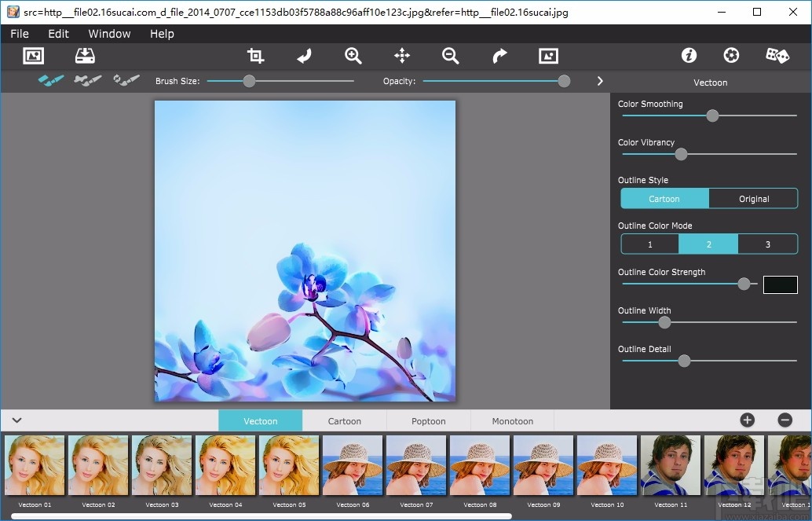Select Outline Color Mode 1

coord(649,244)
